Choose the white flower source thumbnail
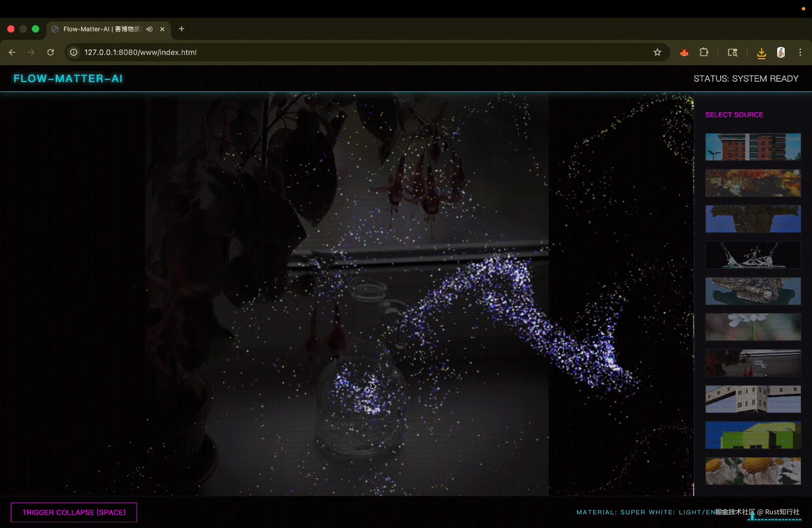812x528 pixels. coord(753,327)
